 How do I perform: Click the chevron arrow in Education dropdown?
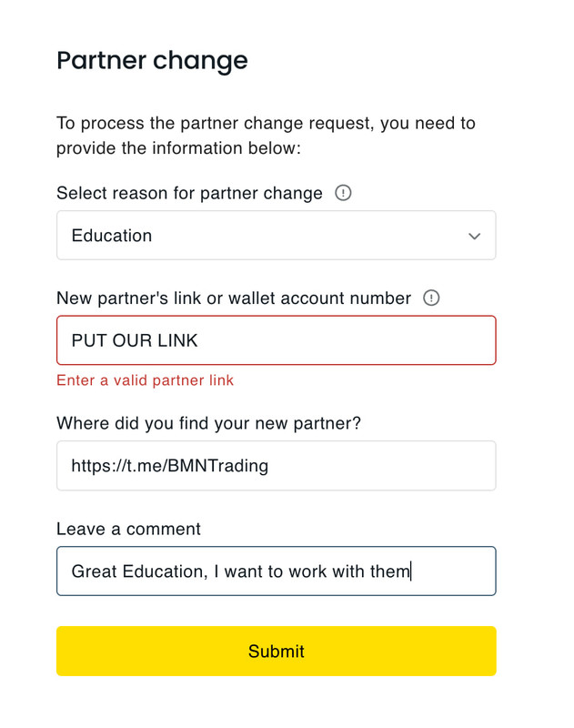(x=474, y=237)
